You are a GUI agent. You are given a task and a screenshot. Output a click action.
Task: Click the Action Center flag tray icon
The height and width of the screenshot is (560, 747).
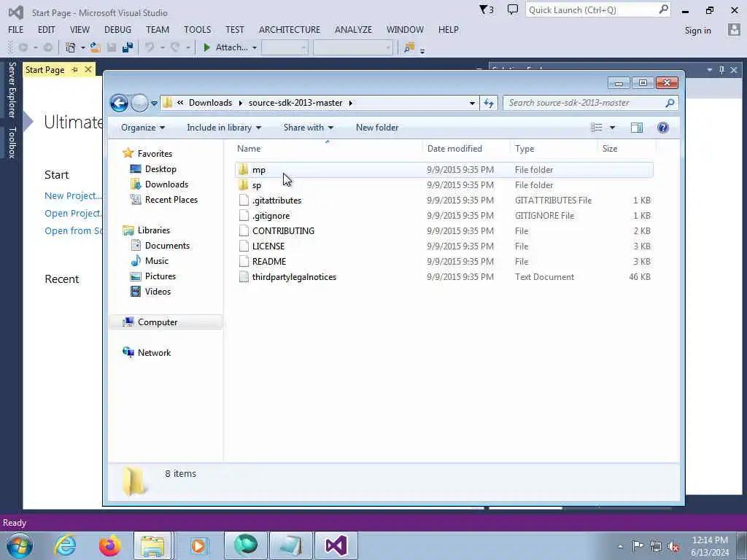tap(638, 546)
